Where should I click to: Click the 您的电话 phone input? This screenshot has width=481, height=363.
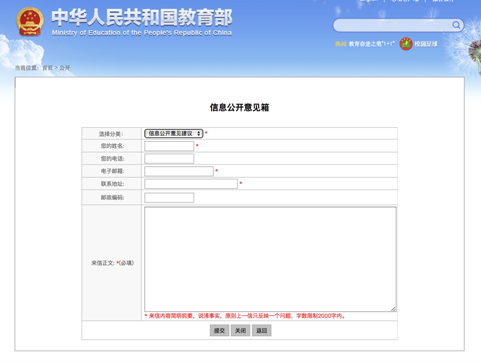(x=169, y=159)
